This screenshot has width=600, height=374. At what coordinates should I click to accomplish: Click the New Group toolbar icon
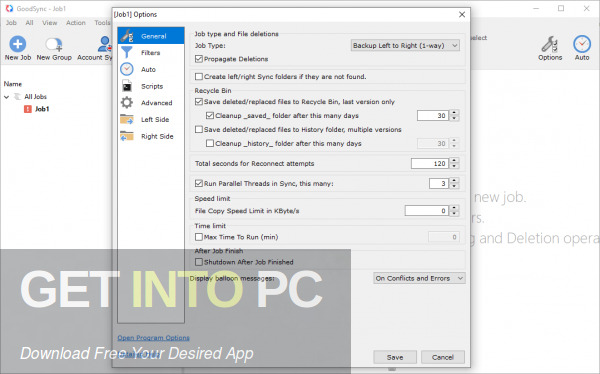(54, 44)
